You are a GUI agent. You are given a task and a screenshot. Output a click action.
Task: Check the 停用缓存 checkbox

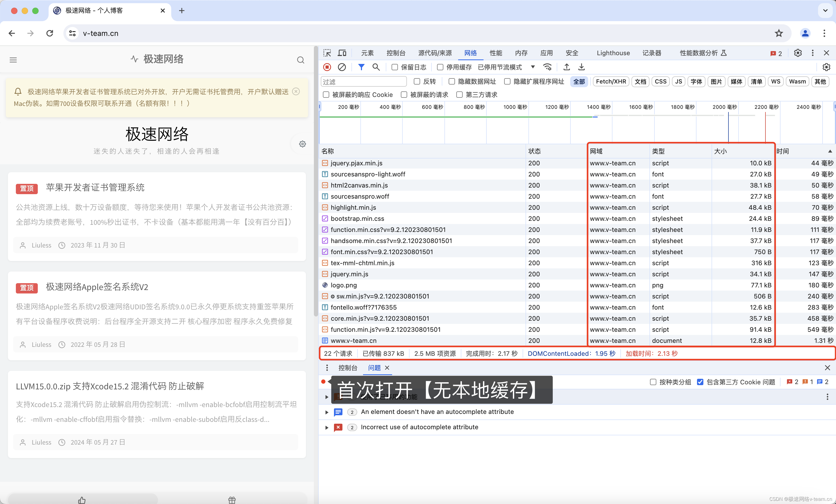coord(440,67)
